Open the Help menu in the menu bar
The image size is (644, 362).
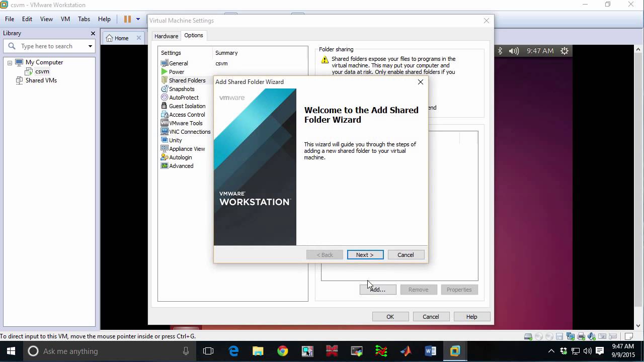pos(104,19)
